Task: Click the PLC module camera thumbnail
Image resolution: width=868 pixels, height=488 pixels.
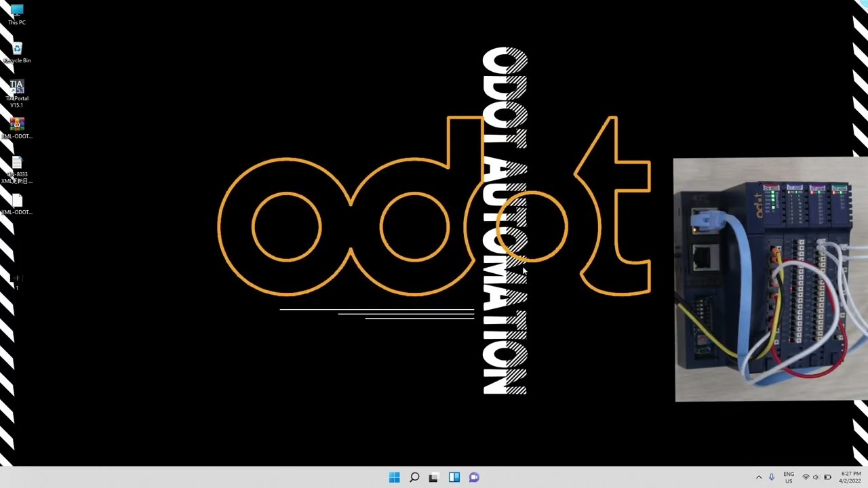Action: point(771,279)
